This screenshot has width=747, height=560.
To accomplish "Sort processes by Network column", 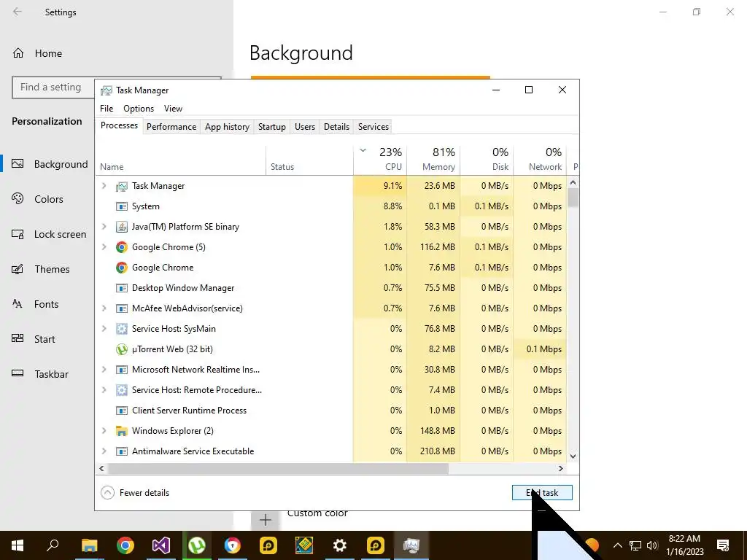I will point(541,159).
